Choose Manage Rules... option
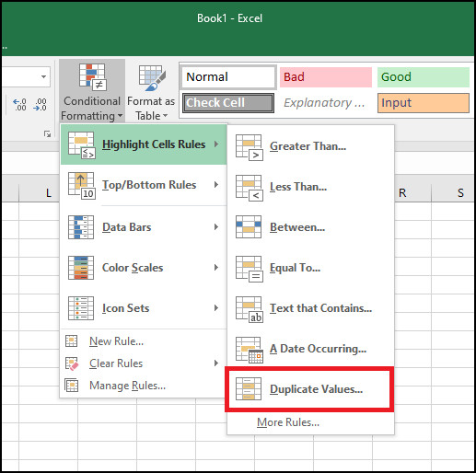Screen dimensions: 476x473 [144, 386]
